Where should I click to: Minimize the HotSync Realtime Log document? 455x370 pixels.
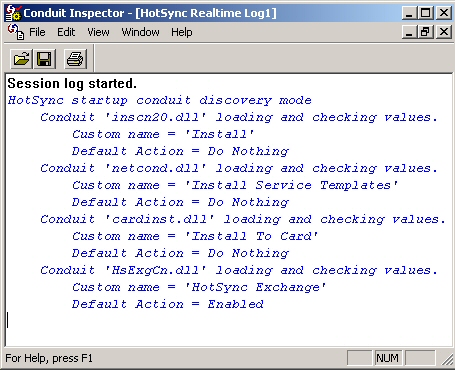tap(409, 32)
